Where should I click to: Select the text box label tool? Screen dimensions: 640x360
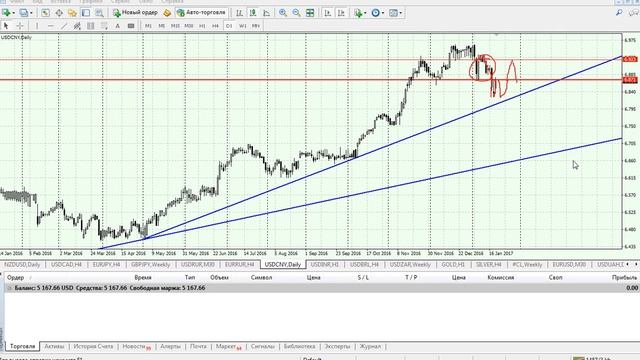(x=131, y=26)
